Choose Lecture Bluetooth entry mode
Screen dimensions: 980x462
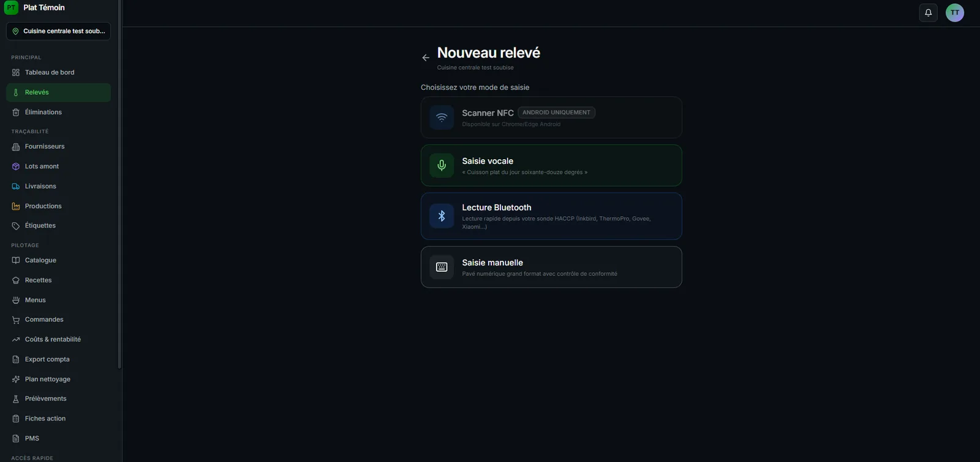(551, 216)
